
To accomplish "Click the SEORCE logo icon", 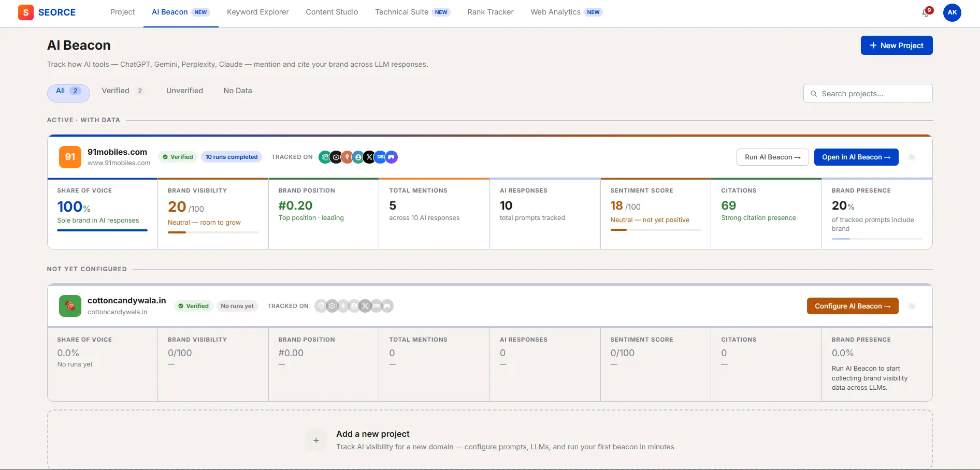I will [x=26, y=12].
